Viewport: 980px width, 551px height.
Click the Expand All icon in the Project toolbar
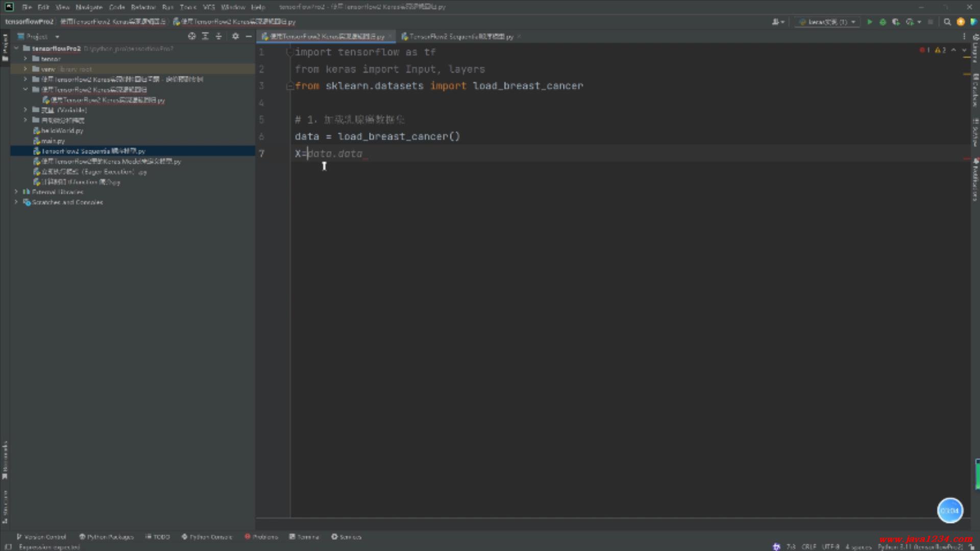pos(205,36)
